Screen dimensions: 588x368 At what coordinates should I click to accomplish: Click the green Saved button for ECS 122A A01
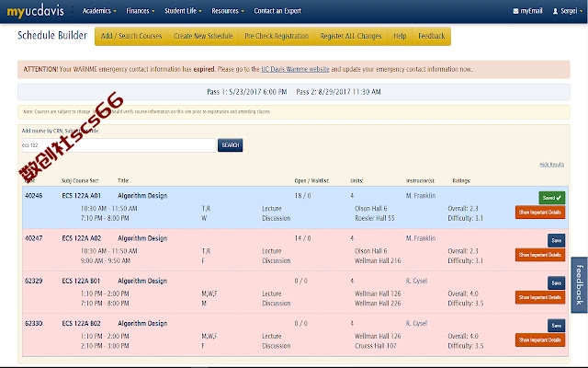551,198
